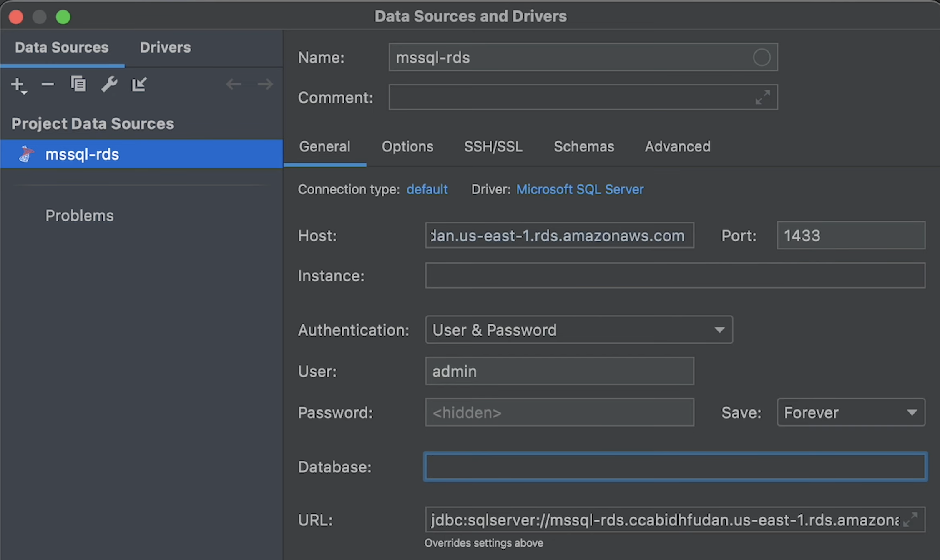940x560 pixels.
Task: Select the Schemas tab
Action: click(x=584, y=146)
